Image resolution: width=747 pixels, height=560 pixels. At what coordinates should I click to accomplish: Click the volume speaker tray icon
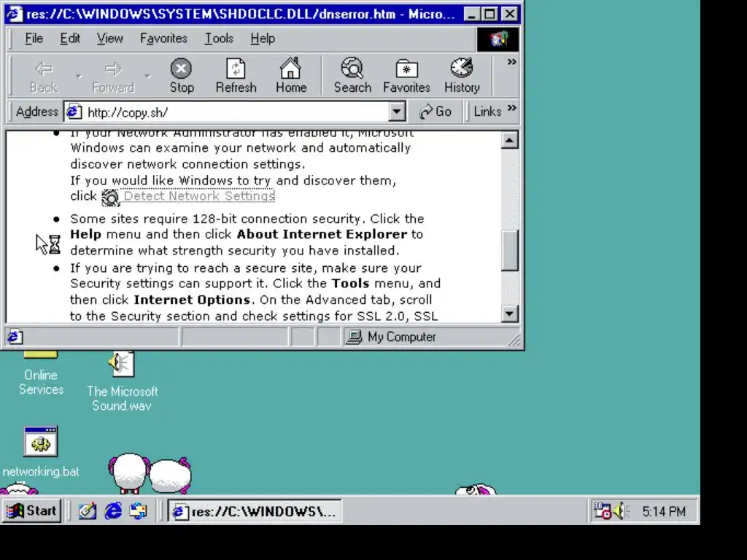620,511
